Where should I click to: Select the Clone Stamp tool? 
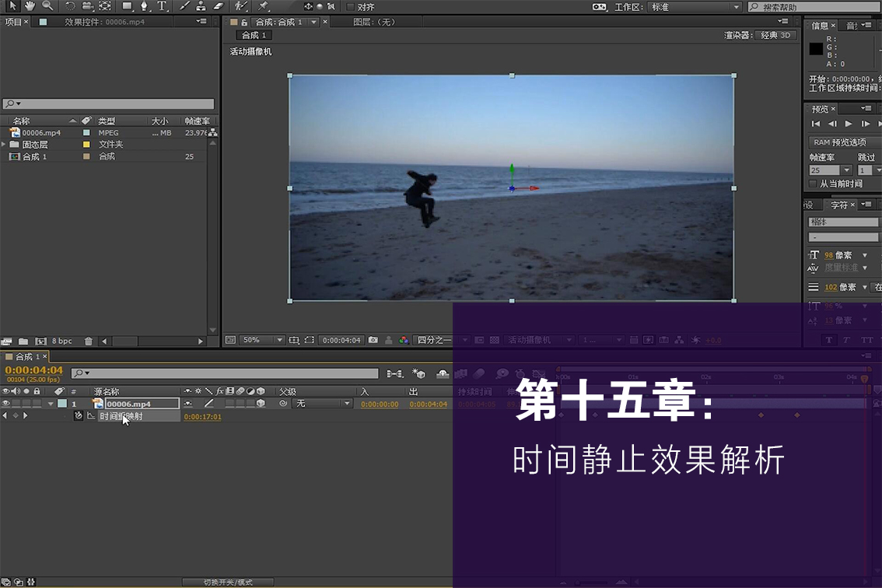201,6
